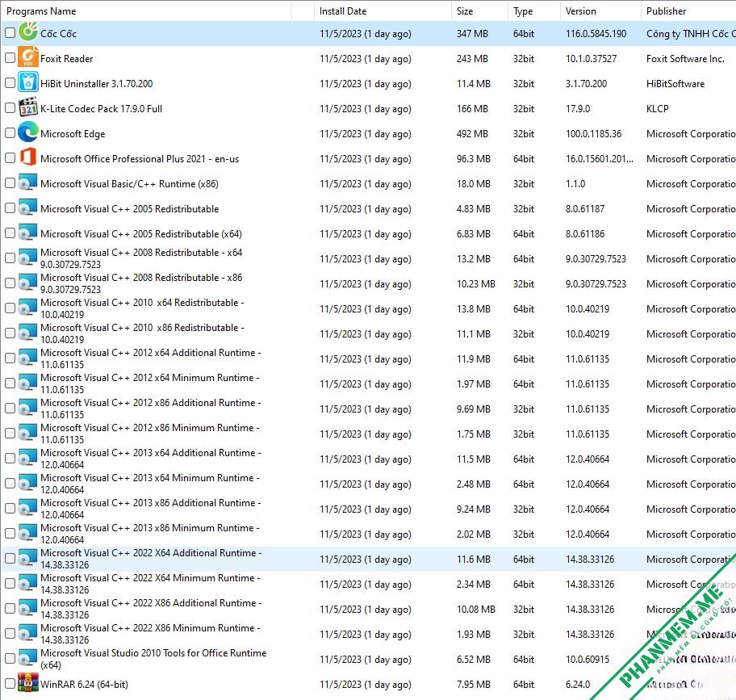Select the Foxit Reader program name
Viewport: 736px width, 700px height.
(67, 59)
